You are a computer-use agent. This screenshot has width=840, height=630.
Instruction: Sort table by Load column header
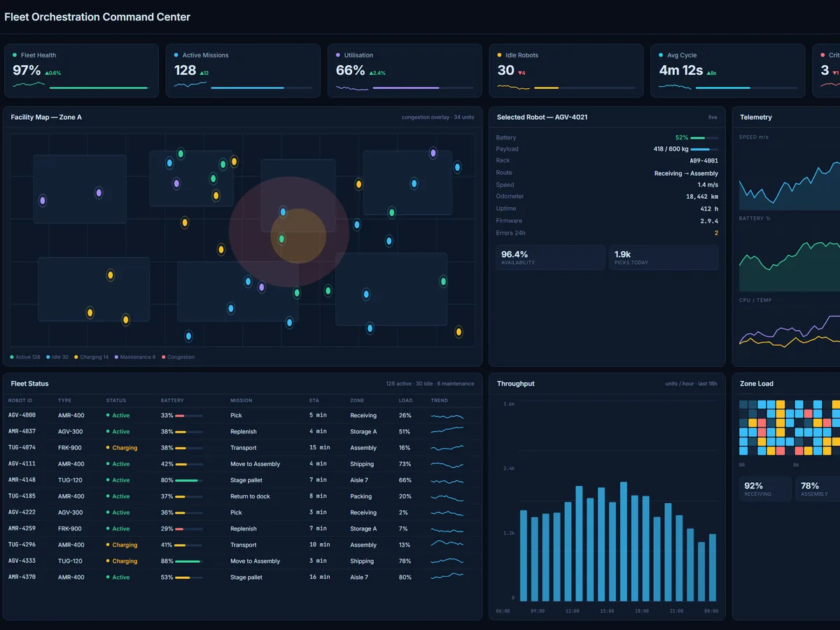405,400
